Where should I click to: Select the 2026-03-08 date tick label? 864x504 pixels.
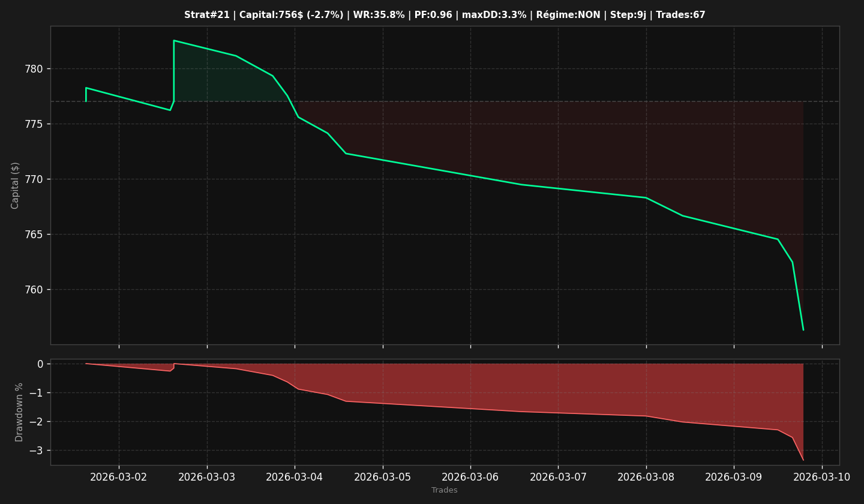click(x=646, y=477)
